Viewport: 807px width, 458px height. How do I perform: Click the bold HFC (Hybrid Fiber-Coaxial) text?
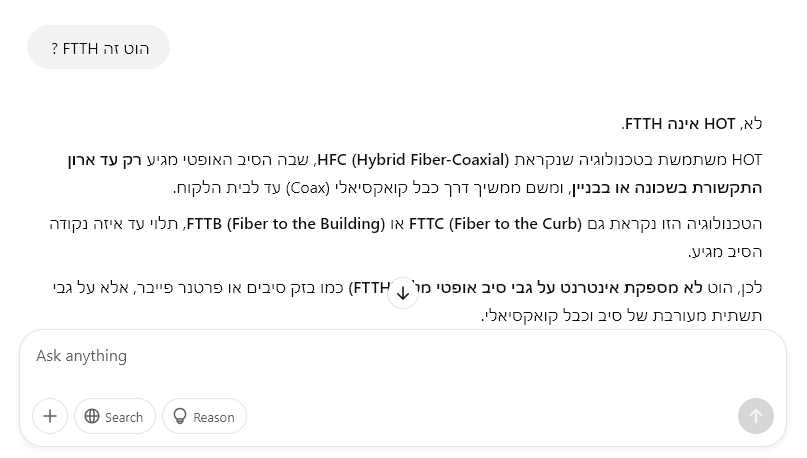413,160
